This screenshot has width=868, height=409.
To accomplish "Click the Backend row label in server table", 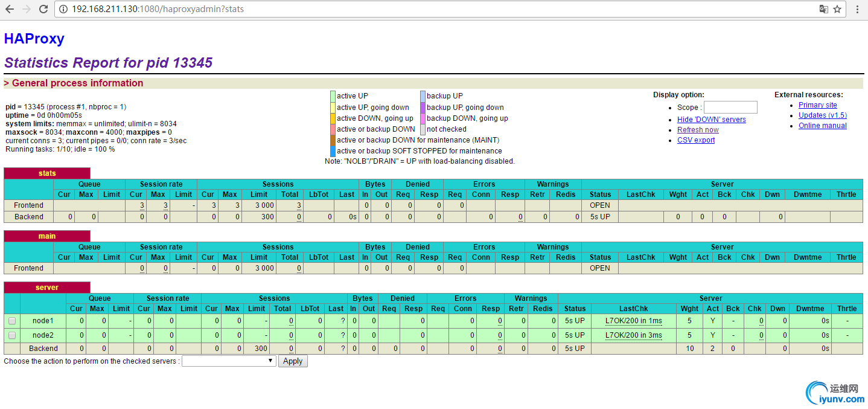I will (43, 349).
